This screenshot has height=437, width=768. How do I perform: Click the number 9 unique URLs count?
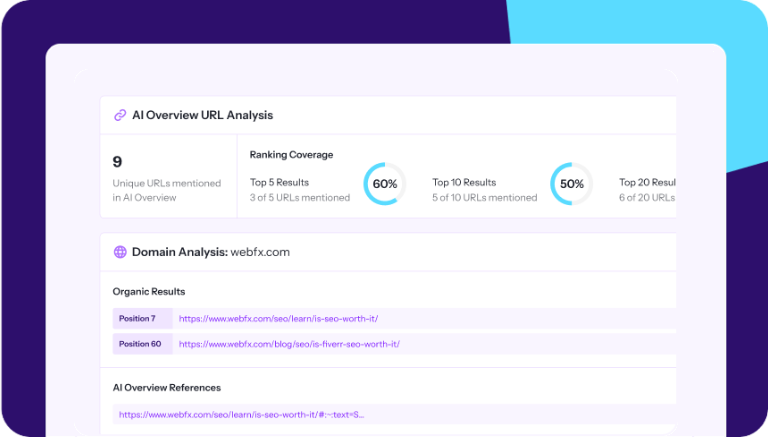(118, 162)
